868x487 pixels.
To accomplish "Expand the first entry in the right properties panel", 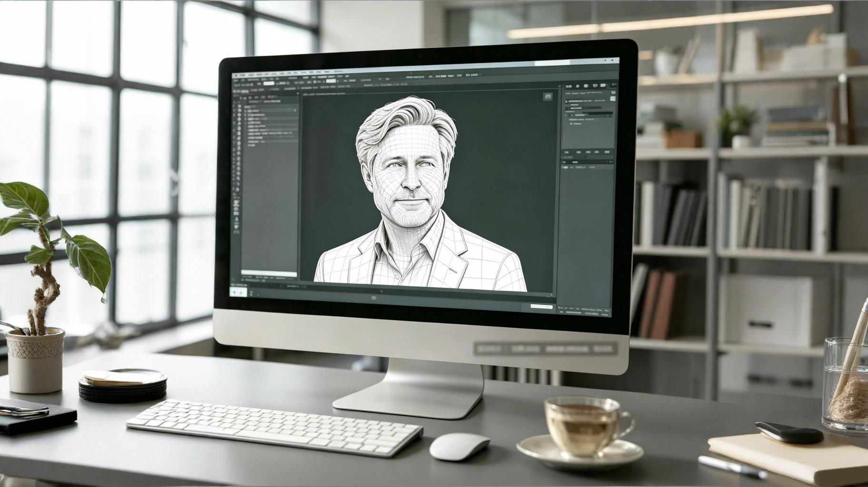I will (x=566, y=102).
